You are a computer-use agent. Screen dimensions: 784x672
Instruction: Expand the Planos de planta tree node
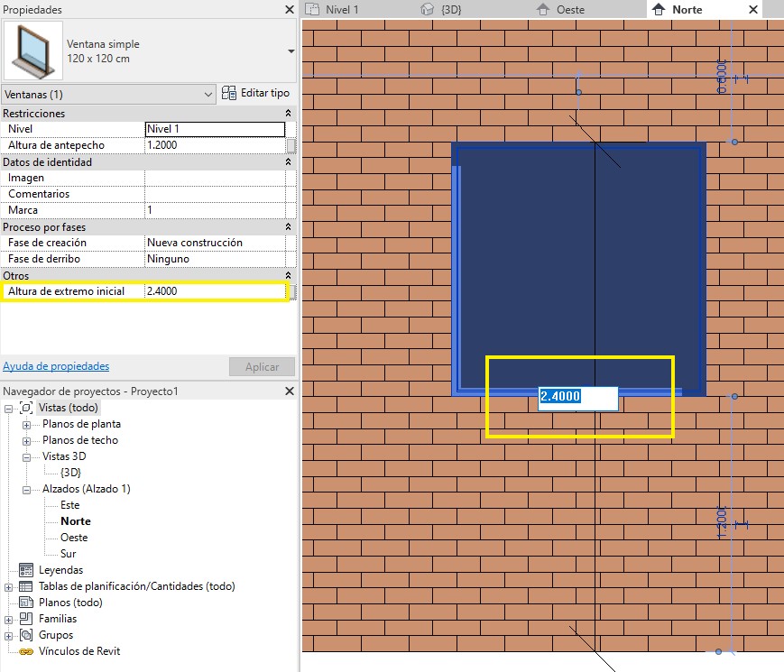pyautogui.click(x=26, y=424)
